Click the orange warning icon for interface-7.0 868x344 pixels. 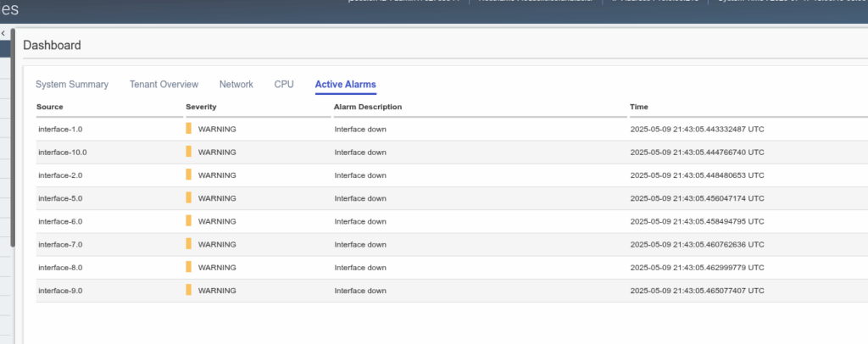click(x=189, y=244)
